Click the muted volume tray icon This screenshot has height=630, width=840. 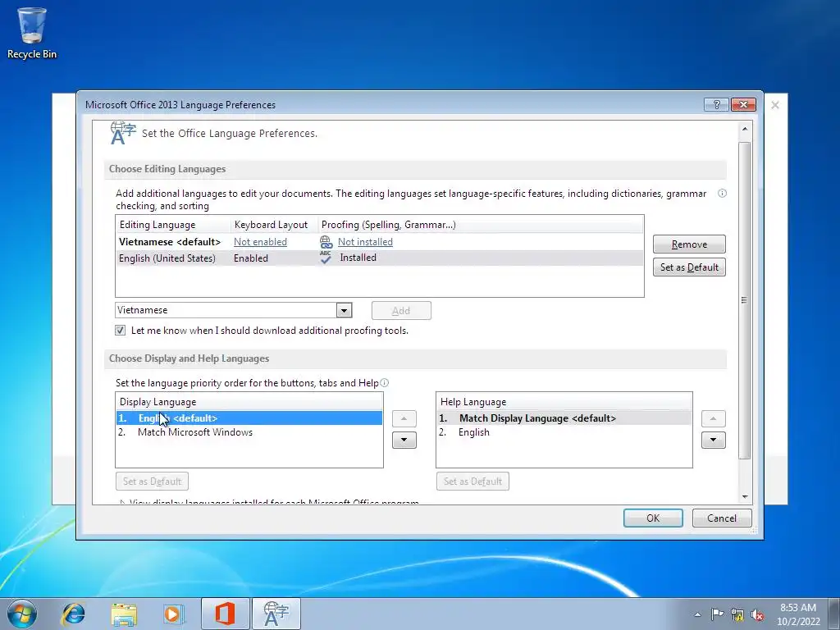757,614
